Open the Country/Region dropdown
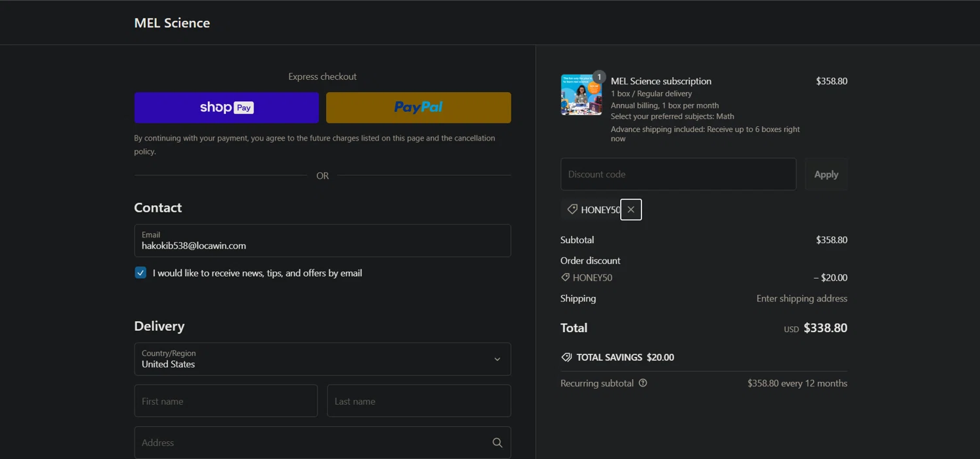The image size is (980, 459). [322, 359]
